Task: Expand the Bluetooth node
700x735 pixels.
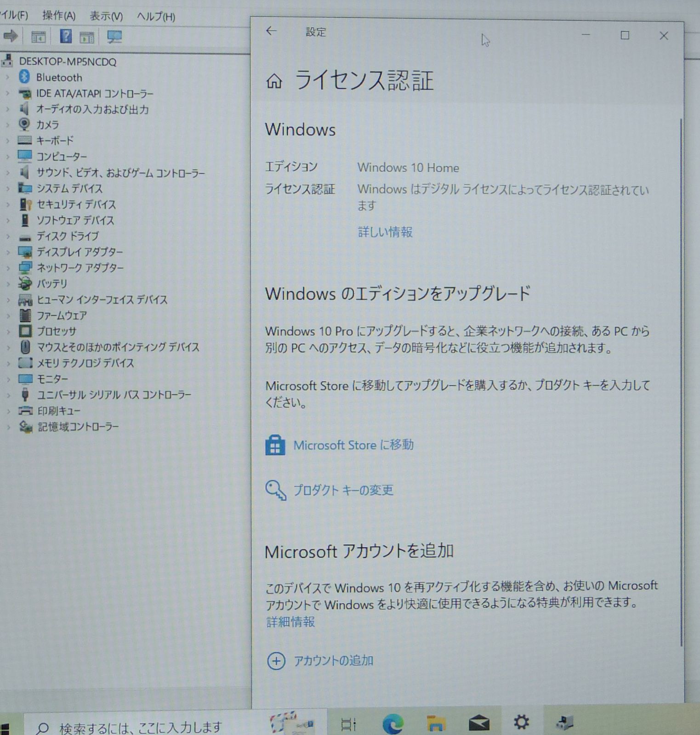Action: click(x=7, y=78)
